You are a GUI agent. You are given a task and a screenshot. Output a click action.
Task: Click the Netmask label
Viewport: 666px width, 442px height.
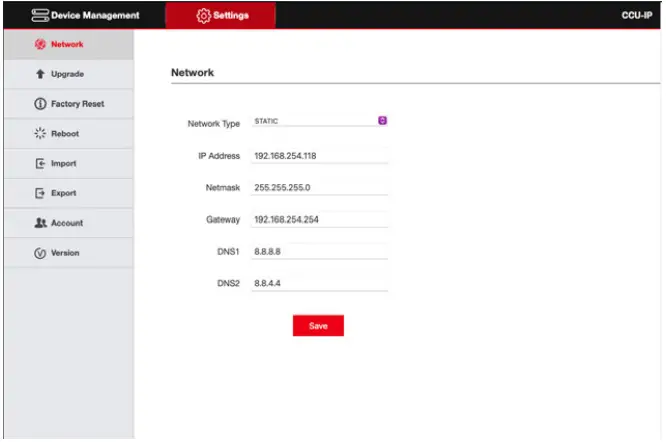(x=223, y=188)
